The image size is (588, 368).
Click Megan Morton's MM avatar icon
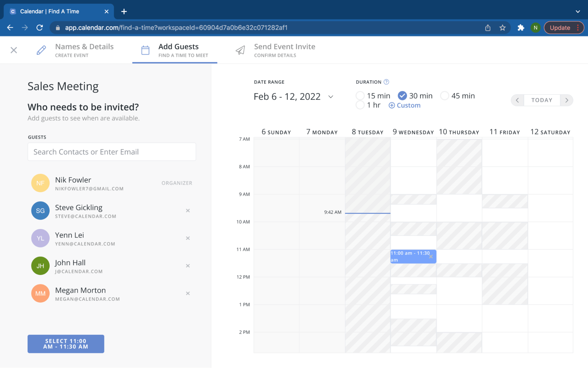[x=40, y=293]
